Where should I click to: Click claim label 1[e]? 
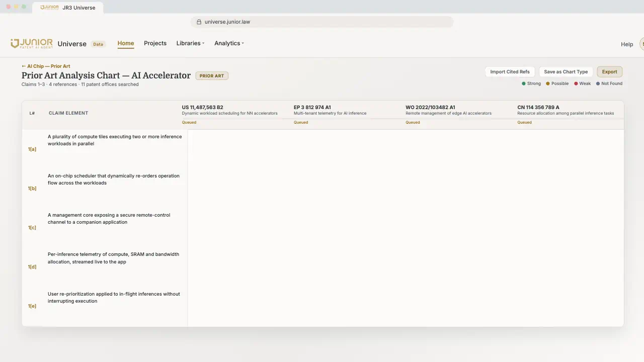point(32,306)
